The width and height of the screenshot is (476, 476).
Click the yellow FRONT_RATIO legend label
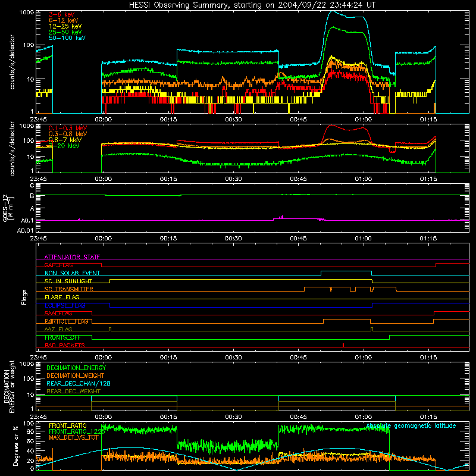pos(68,425)
